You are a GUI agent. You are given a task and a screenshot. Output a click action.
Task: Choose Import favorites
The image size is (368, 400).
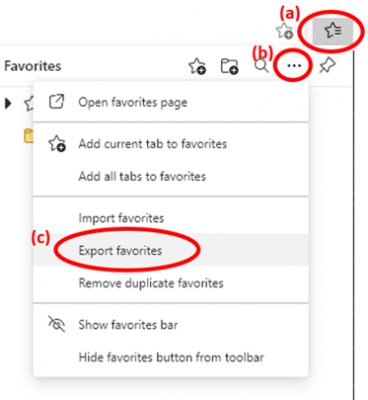coord(171,218)
